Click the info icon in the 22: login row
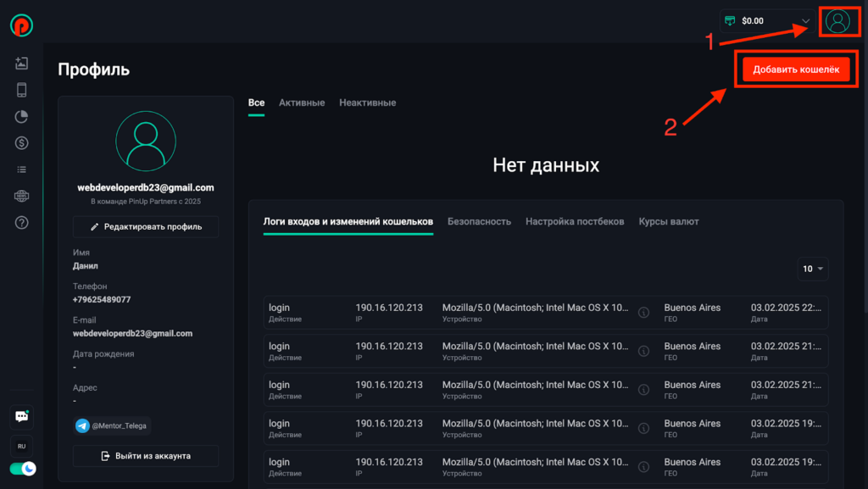868x489 pixels. 643,313
